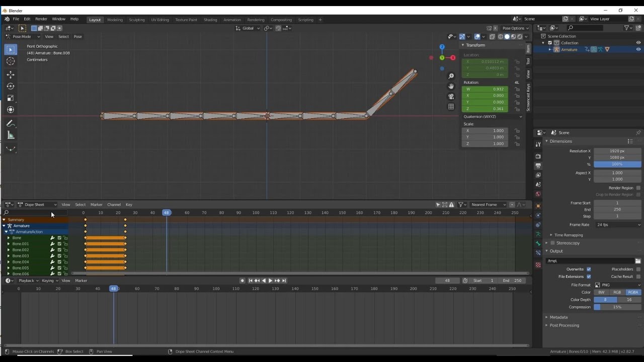Toggle the File Extensions checkbox
644x362 pixels.
pos(589,277)
